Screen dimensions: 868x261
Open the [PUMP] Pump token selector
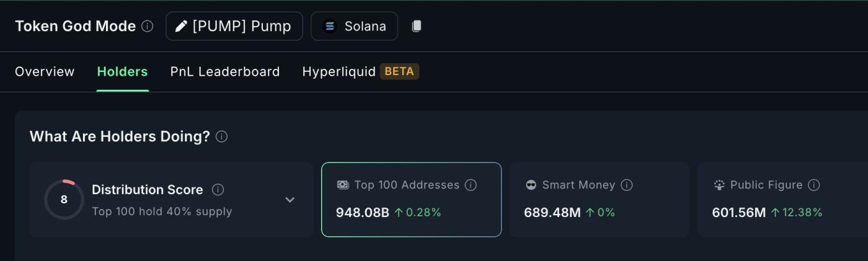pos(234,26)
